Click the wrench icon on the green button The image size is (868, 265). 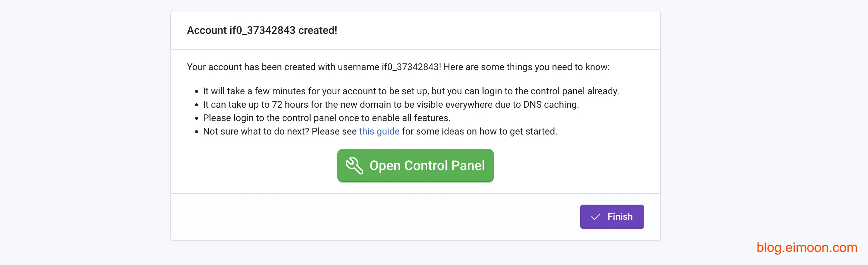tap(354, 165)
